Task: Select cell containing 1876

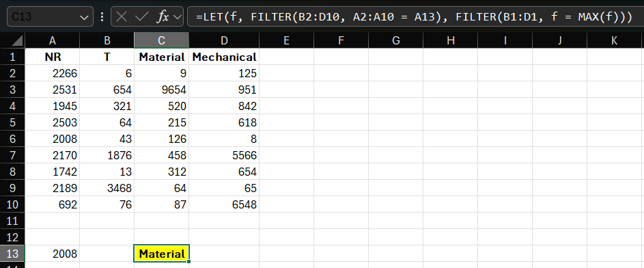Action: click(107, 155)
